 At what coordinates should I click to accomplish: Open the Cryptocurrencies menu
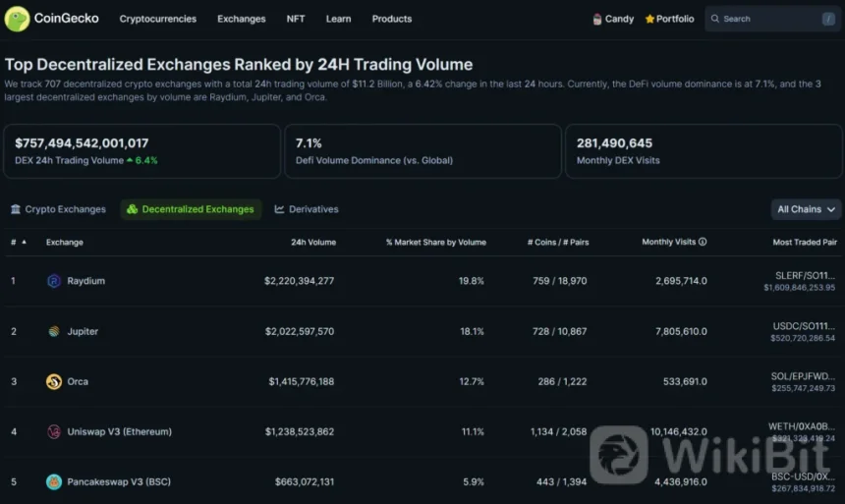tap(158, 19)
